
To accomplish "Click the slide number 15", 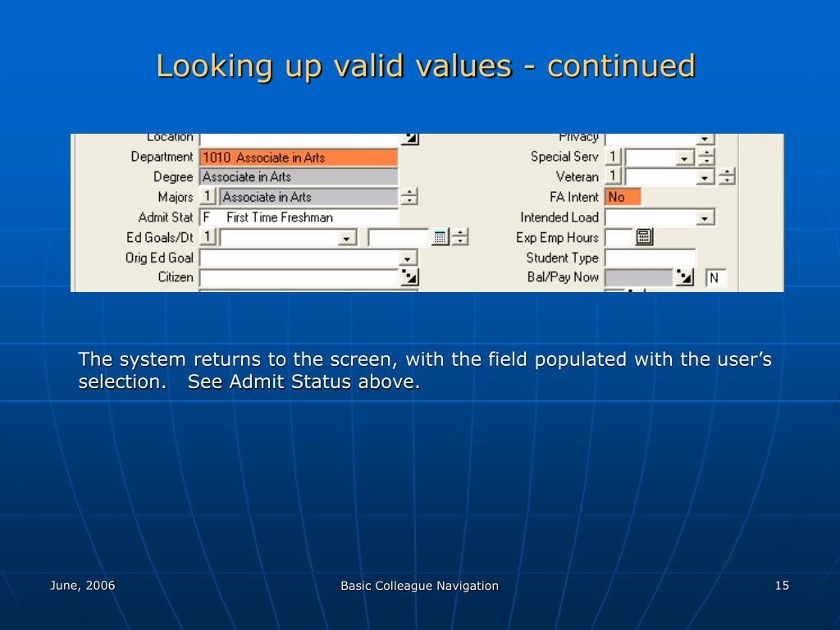I will pyautogui.click(x=782, y=586).
